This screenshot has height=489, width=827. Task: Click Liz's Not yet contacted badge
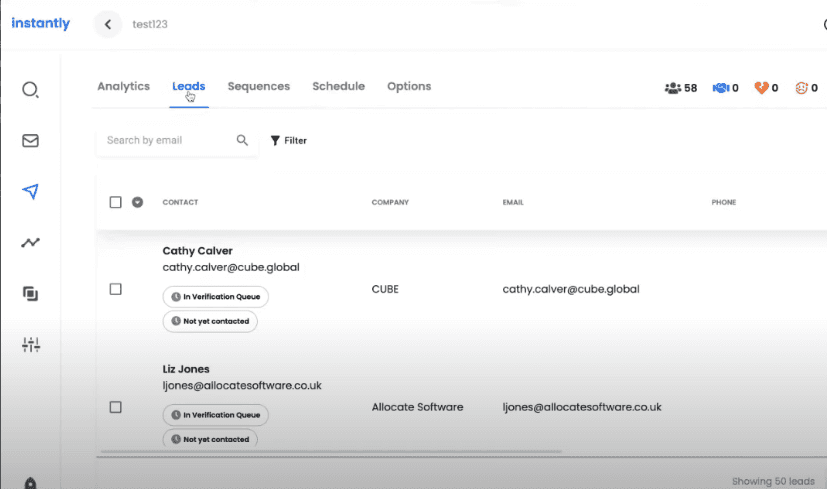click(x=210, y=438)
